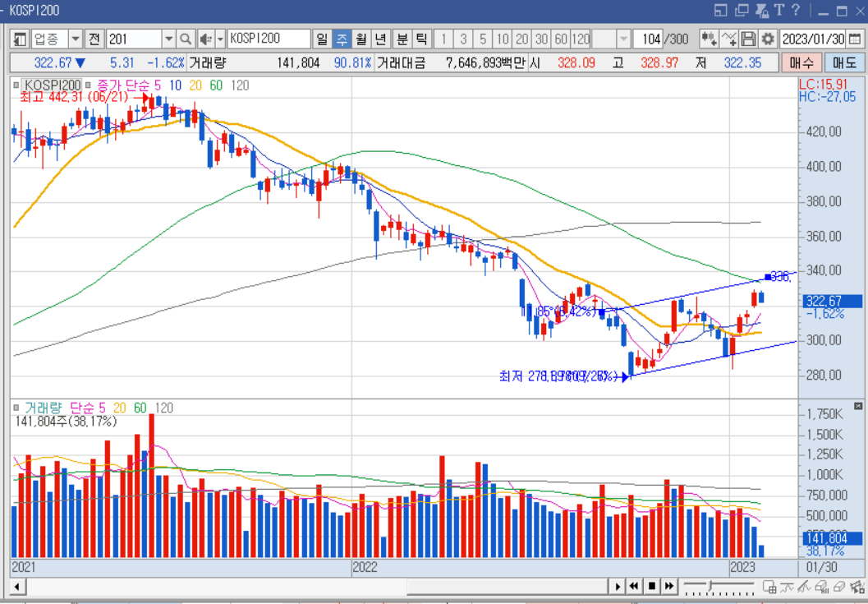Screen dimensions: 868x604
Task: Click the rewind double-arrow button
Action: 635,586
